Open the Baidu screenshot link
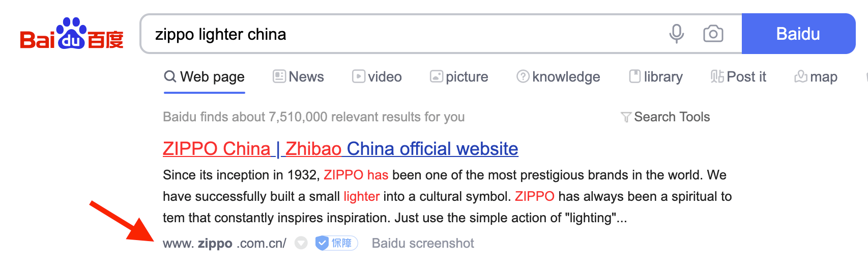 pos(423,243)
